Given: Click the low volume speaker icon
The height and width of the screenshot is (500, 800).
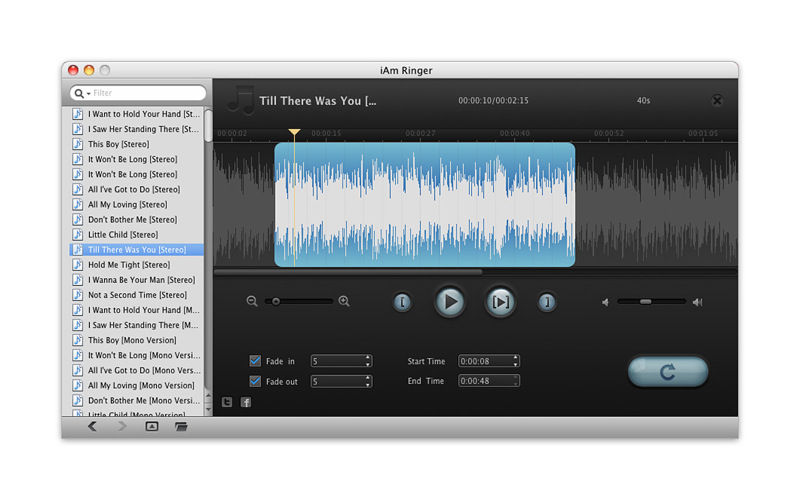Looking at the screenshot, I should [605, 303].
